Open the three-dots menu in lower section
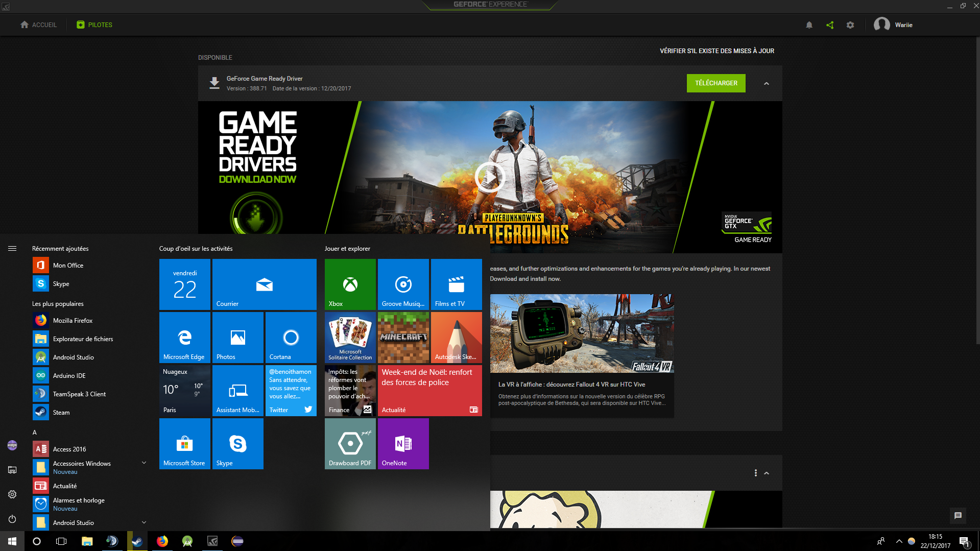Image resolution: width=980 pixels, height=551 pixels. [x=755, y=473]
